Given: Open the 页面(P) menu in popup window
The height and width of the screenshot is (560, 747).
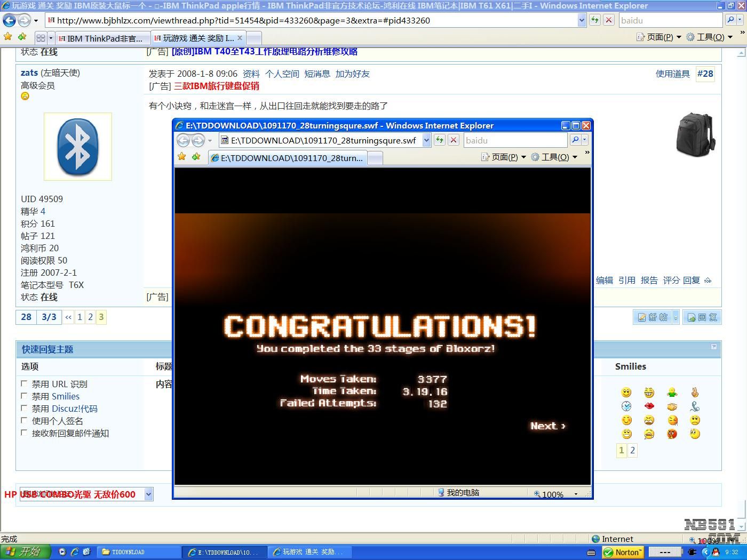Looking at the screenshot, I should pos(504,157).
